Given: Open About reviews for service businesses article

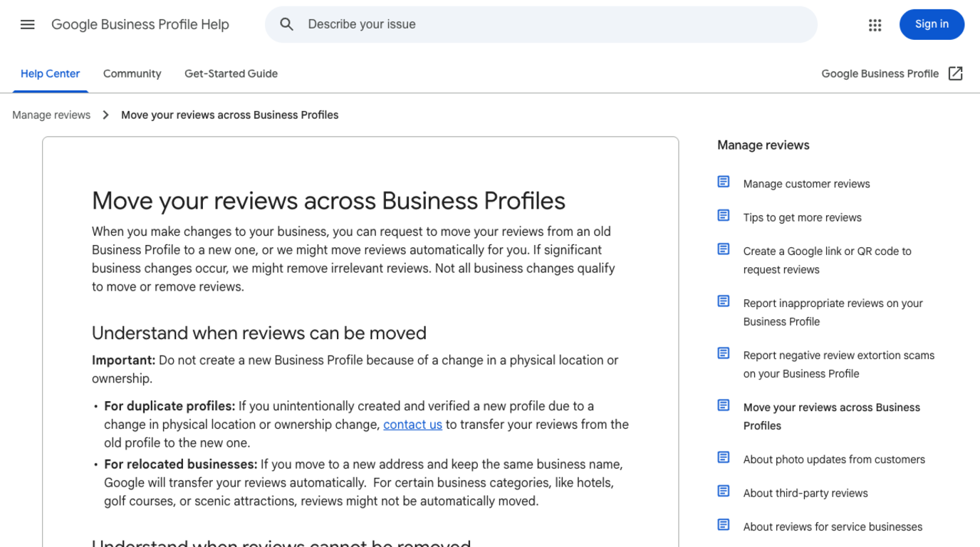Looking at the screenshot, I should (833, 527).
